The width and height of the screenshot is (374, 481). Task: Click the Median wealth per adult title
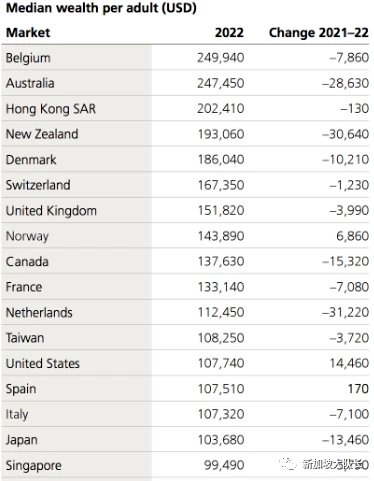101,8
